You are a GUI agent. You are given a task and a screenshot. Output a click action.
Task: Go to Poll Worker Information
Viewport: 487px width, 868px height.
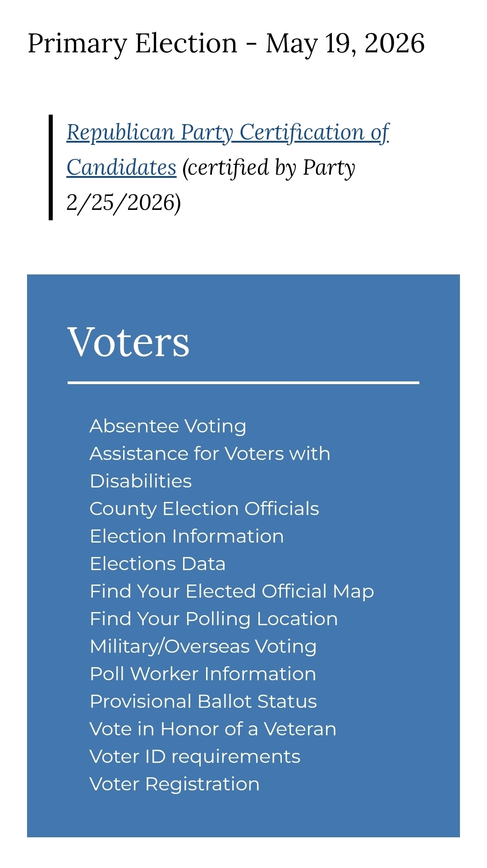[203, 674]
